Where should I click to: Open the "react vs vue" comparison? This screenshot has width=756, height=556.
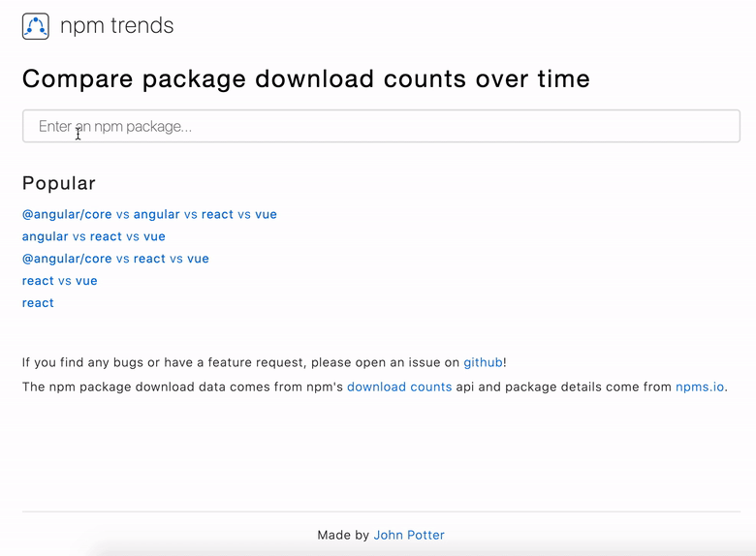coord(60,281)
